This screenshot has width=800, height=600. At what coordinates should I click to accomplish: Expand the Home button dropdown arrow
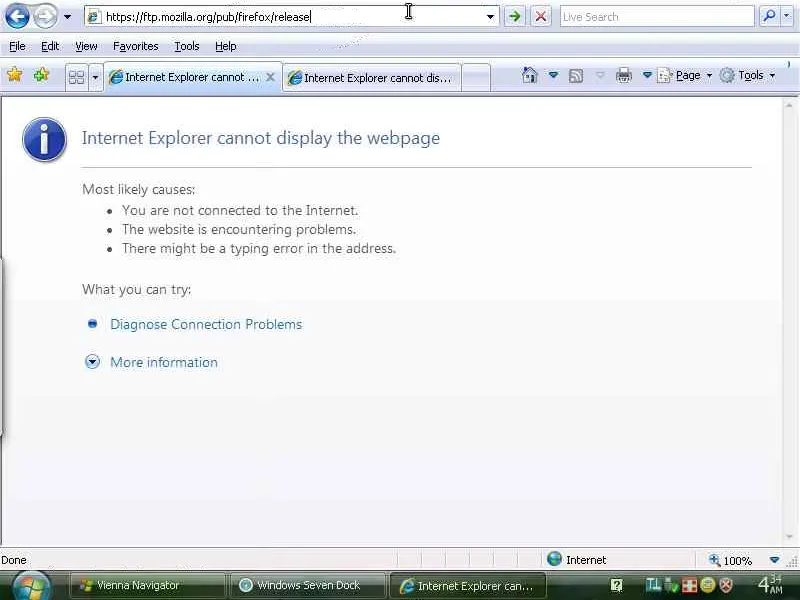(x=553, y=76)
